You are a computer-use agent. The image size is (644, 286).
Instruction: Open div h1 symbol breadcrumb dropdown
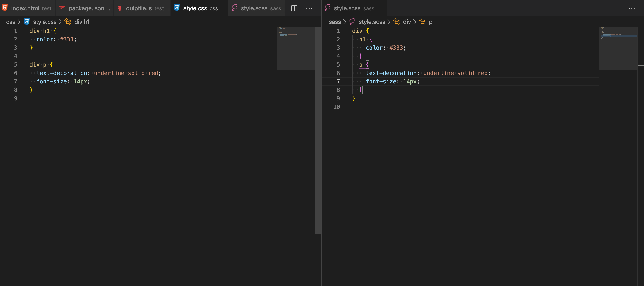82,22
